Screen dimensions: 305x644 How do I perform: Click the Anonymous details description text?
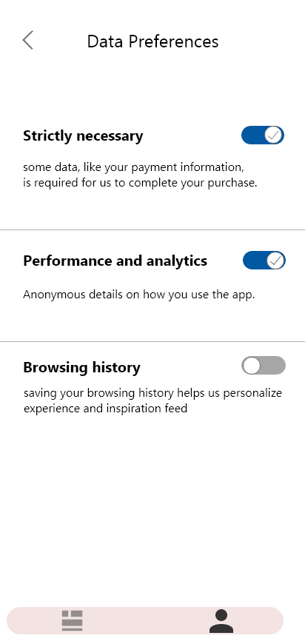[x=138, y=295]
